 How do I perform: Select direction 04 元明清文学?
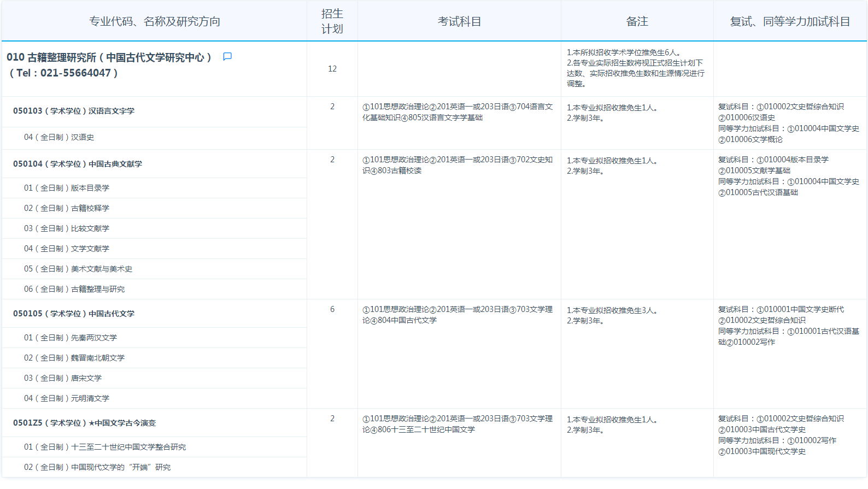coord(67,398)
